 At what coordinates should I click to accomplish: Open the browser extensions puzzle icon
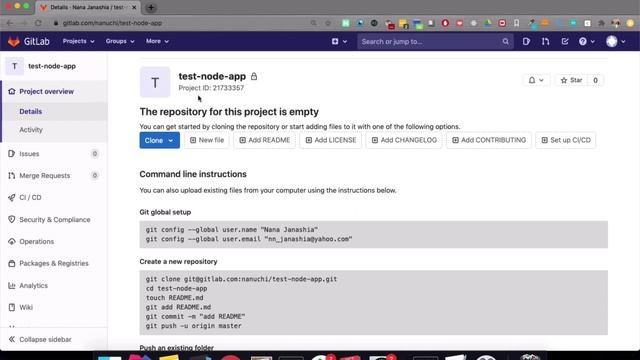pyautogui.click(x=601, y=23)
